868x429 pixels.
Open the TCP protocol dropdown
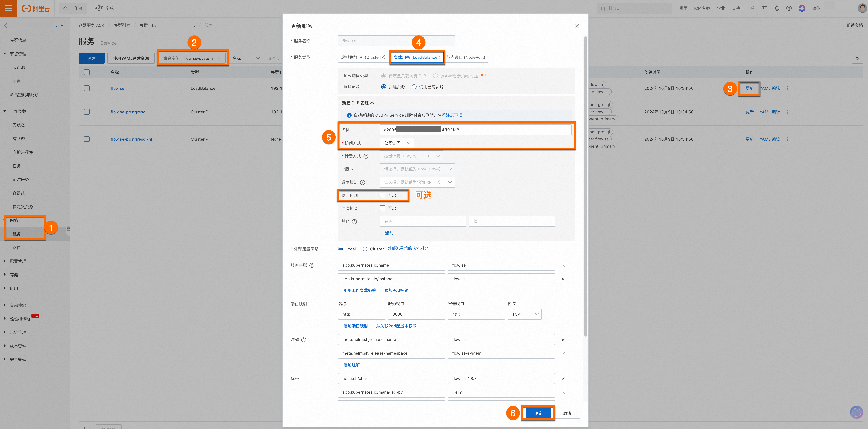coord(524,314)
